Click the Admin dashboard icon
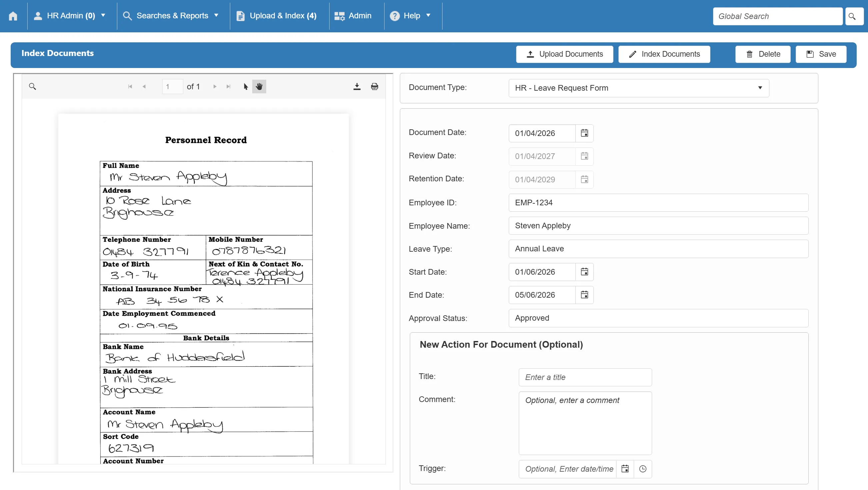Image resolution: width=868 pixels, height=490 pixels. coord(339,16)
